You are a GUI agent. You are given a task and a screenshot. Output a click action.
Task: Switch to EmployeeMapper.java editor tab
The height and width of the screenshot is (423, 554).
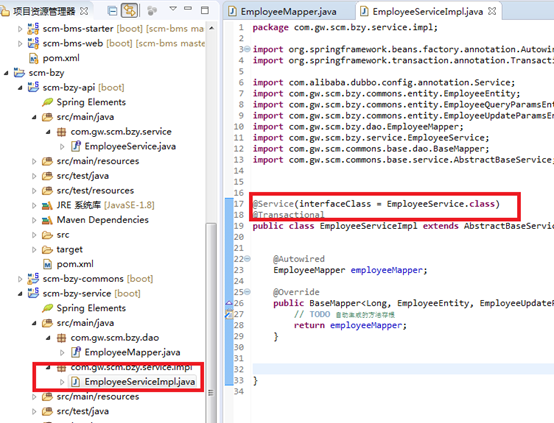coord(288,12)
